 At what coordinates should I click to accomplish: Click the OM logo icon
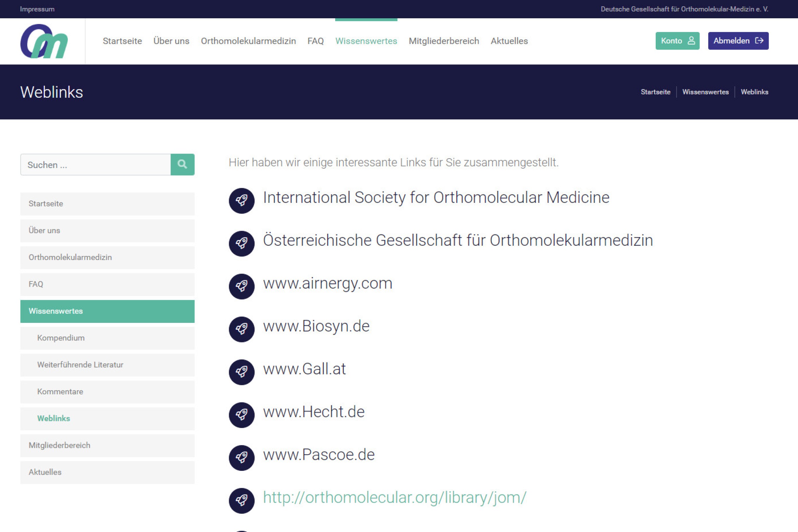pyautogui.click(x=44, y=41)
